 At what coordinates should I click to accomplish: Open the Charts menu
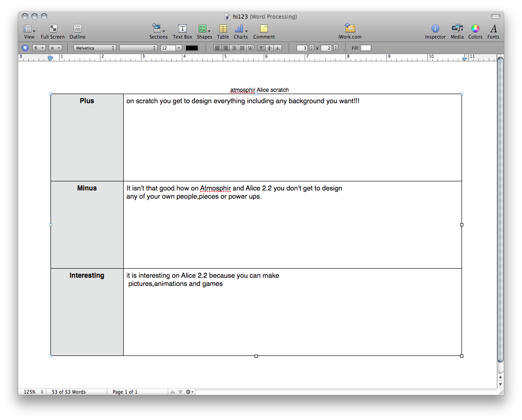pyautogui.click(x=241, y=32)
